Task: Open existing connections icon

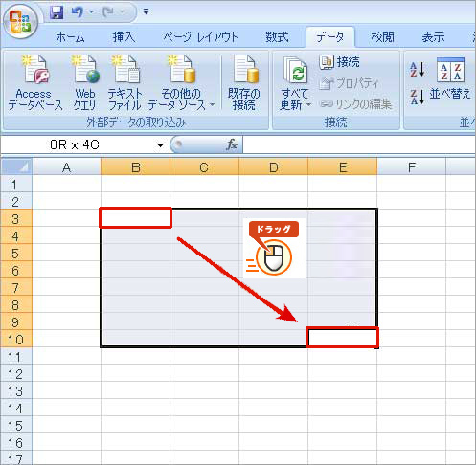Action: (x=244, y=83)
